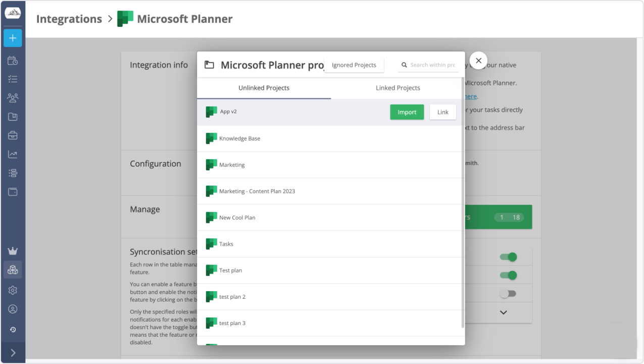Click the crown upgrade icon in the sidebar
644x364 pixels.
12,251
